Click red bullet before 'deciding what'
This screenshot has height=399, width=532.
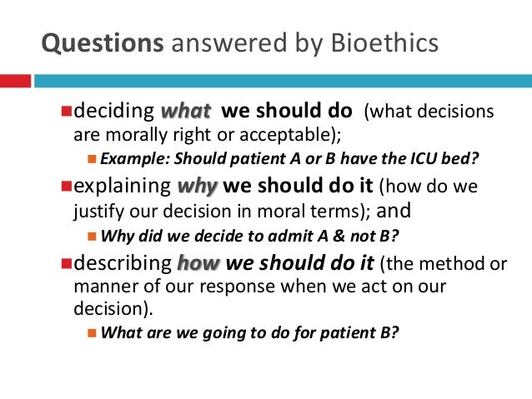67,112
